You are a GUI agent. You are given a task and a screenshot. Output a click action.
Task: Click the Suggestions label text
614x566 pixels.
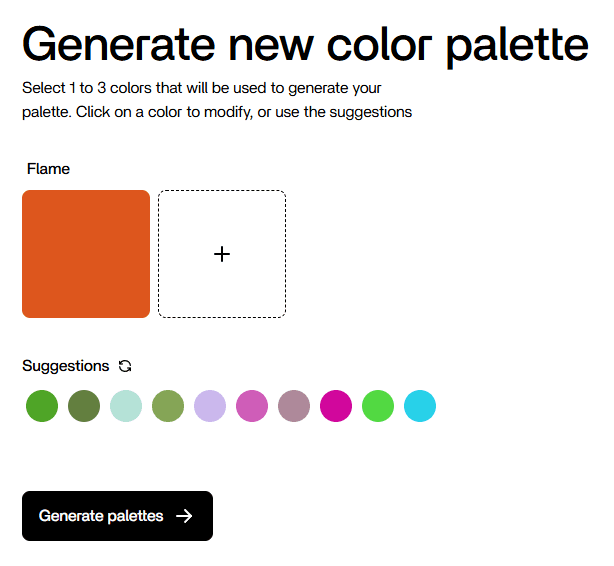click(66, 366)
